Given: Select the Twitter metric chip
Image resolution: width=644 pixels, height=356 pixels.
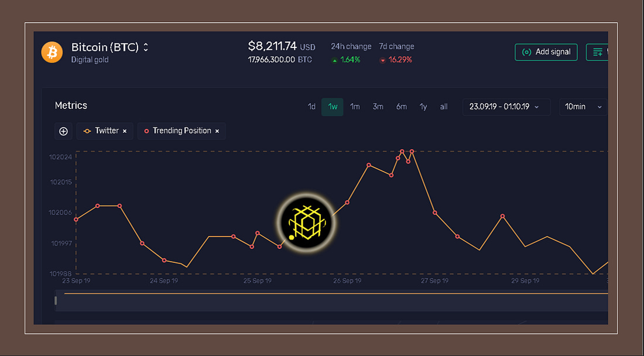Looking at the screenshot, I should coord(105,131).
